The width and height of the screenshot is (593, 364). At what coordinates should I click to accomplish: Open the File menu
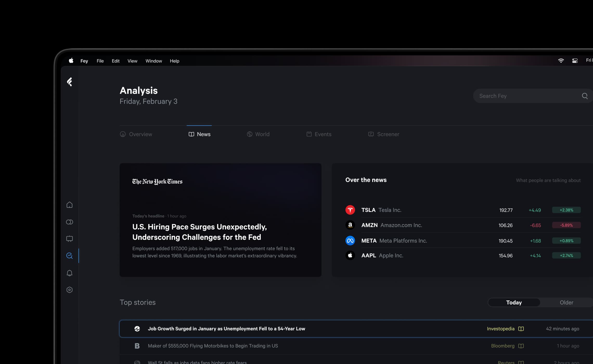pyautogui.click(x=100, y=61)
